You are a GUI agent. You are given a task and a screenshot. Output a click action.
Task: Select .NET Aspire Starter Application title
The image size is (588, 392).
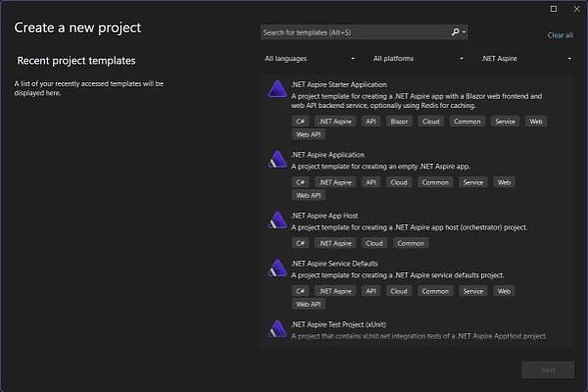click(x=339, y=84)
